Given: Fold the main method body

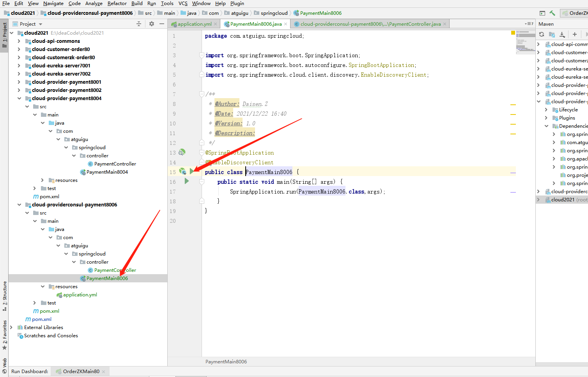Looking at the screenshot, I should click(x=202, y=181).
